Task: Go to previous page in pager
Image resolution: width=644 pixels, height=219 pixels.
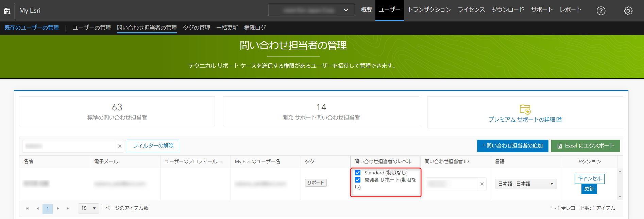Action: (x=37, y=208)
